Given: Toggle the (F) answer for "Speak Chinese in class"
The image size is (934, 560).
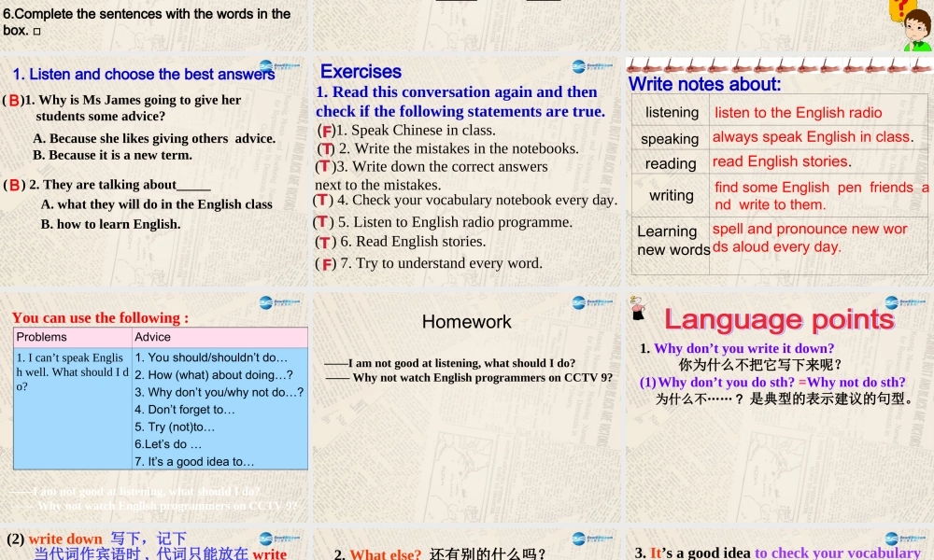Looking at the screenshot, I should (326, 130).
